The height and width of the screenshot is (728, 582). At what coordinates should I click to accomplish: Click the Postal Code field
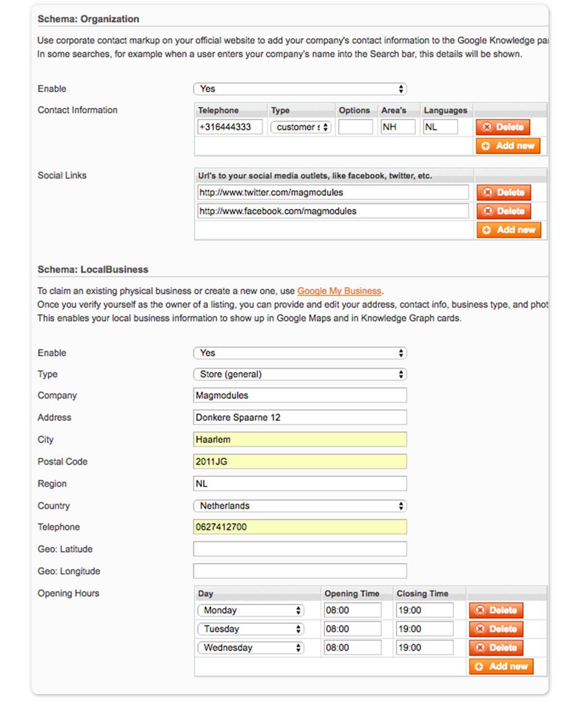tap(300, 462)
